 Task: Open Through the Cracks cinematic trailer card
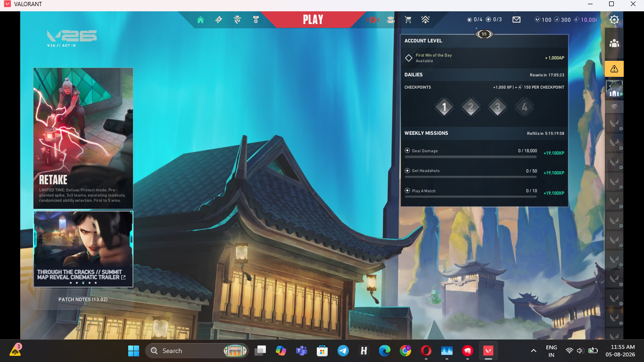coord(83,249)
